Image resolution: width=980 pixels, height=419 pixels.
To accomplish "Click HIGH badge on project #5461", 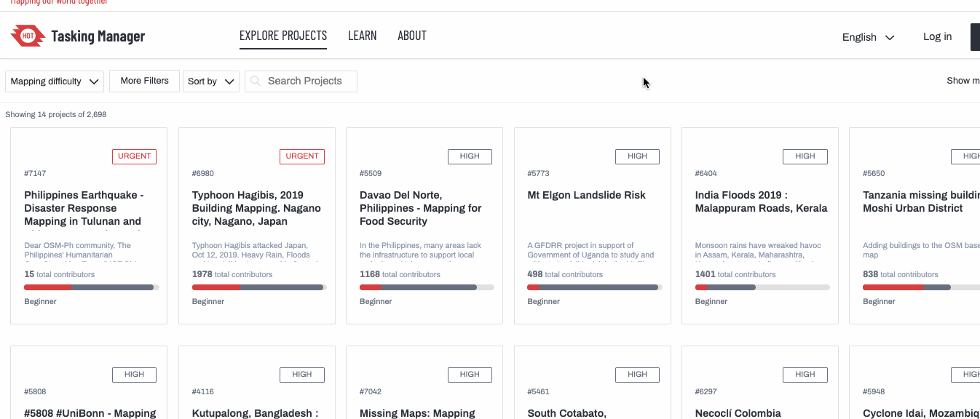I will pyautogui.click(x=637, y=375).
